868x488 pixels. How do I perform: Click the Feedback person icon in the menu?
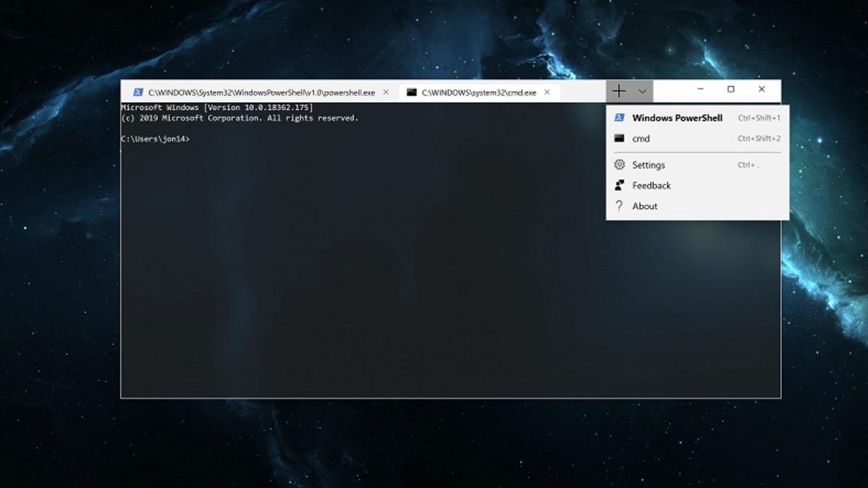pos(619,185)
